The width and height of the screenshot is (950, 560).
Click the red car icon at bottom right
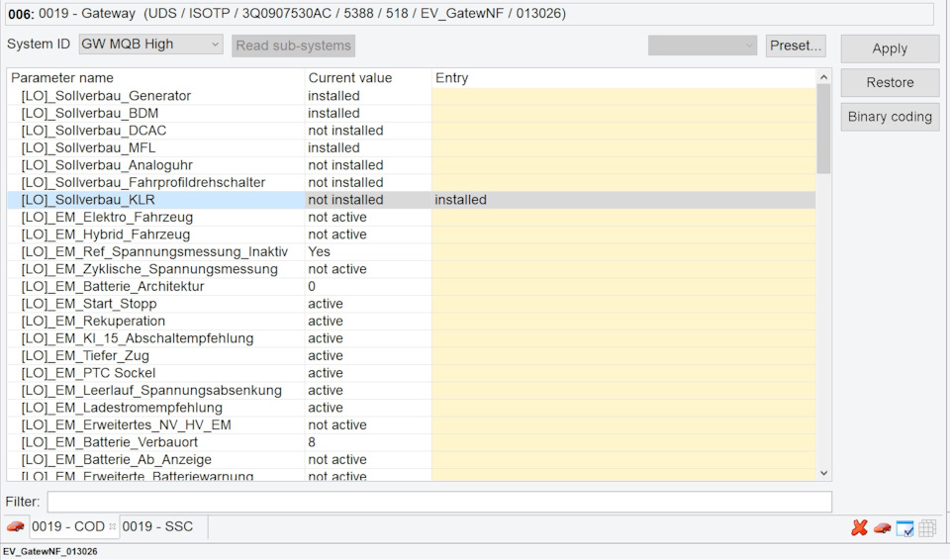(x=882, y=528)
